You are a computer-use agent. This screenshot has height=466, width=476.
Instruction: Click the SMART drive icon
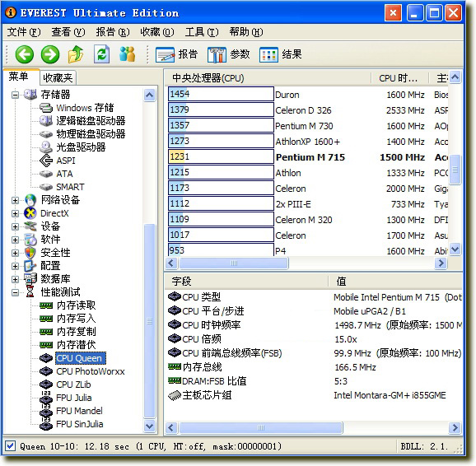[x=46, y=187]
